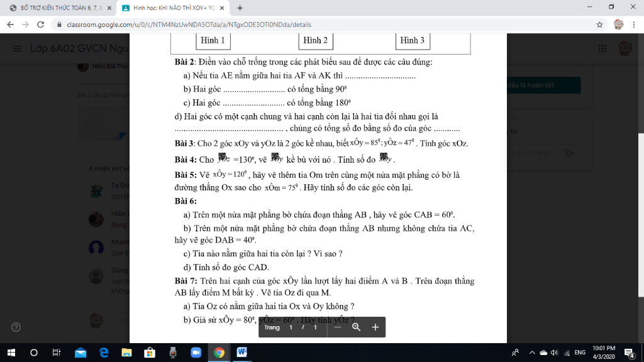Close the BỔ TRỢ KIẾN THỨC TOÁN tab
The width and height of the screenshot is (644, 362).
point(109,8)
